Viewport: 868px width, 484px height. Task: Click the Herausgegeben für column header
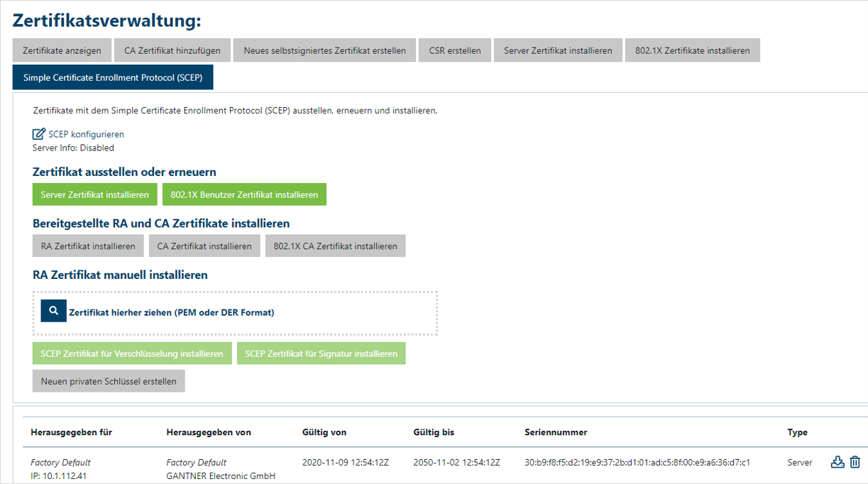click(72, 432)
